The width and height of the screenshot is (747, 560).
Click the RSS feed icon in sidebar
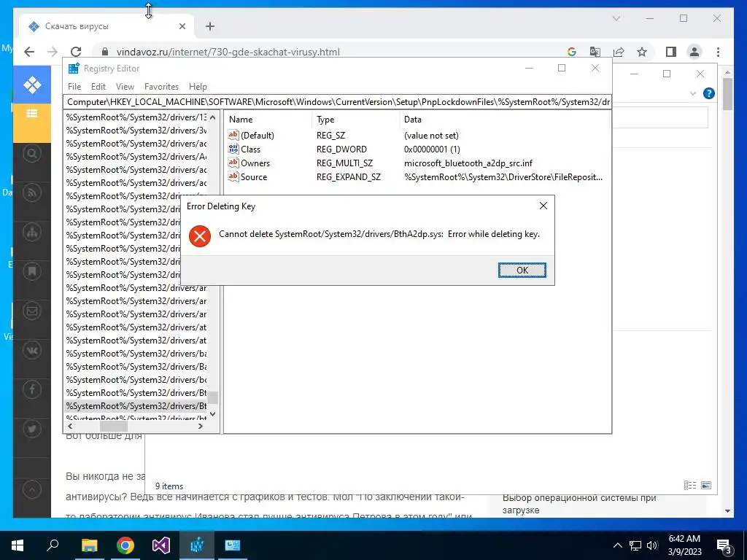pyautogui.click(x=32, y=192)
